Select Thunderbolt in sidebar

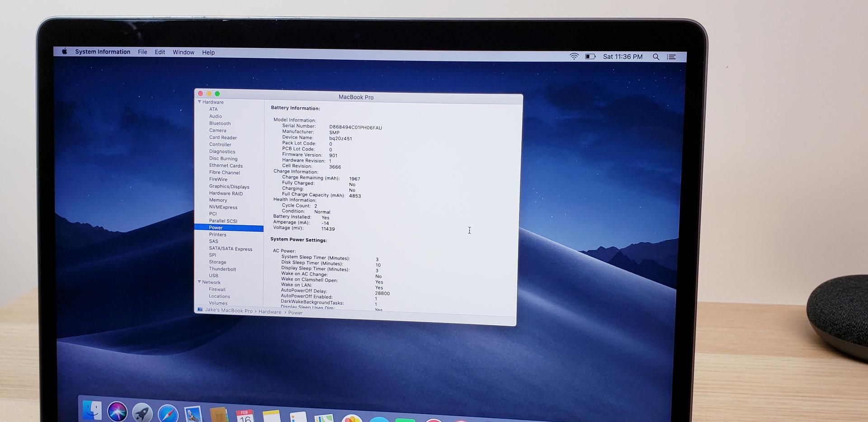222,269
